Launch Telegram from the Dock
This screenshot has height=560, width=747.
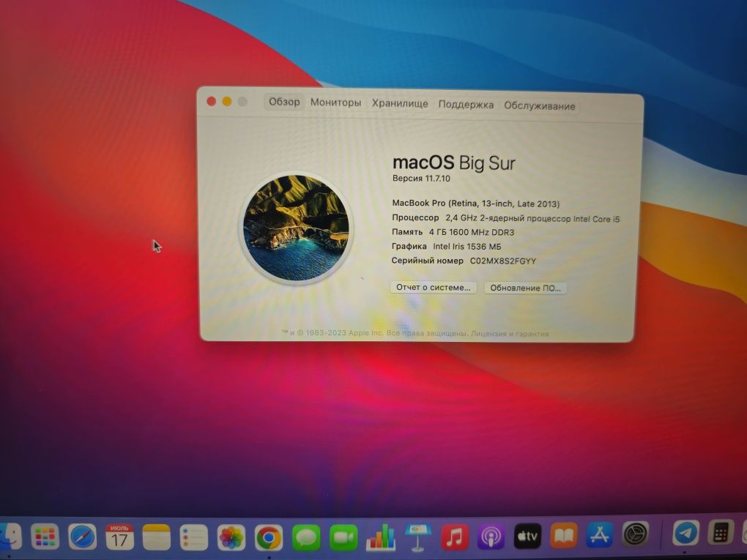[685, 533]
